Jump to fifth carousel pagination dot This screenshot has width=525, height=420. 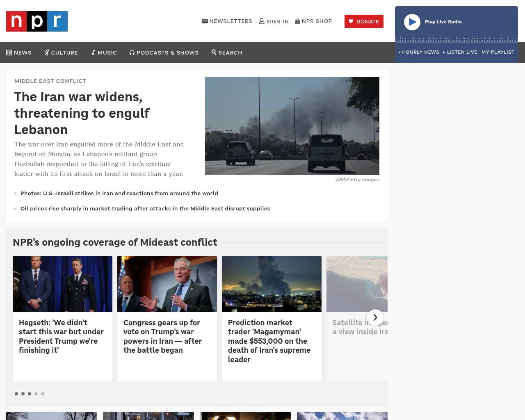pyautogui.click(x=43, y=394)
